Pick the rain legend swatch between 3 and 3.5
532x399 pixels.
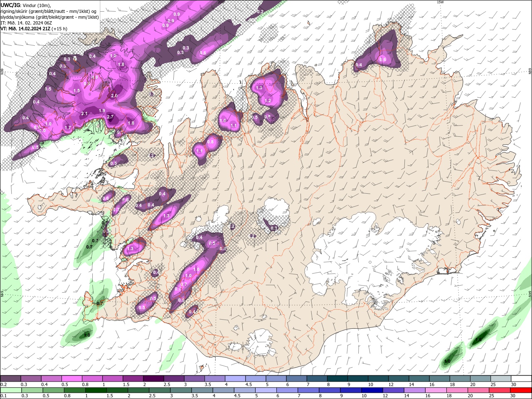point(181,390)
